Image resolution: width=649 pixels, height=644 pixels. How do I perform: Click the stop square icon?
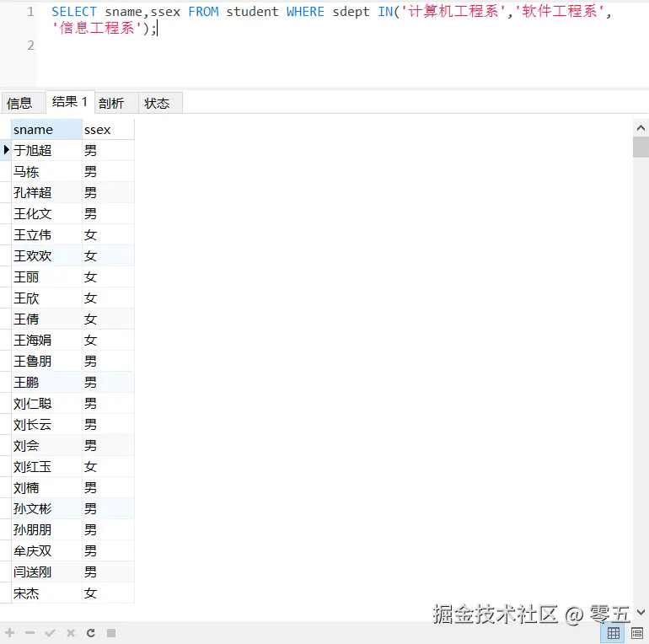pyautogui.click(x=111, y=632)
